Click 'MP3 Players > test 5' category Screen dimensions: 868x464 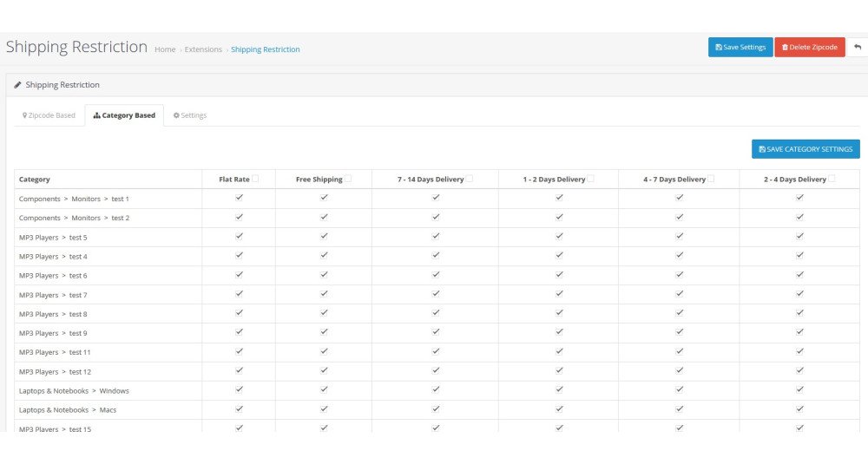pos(53,238)
